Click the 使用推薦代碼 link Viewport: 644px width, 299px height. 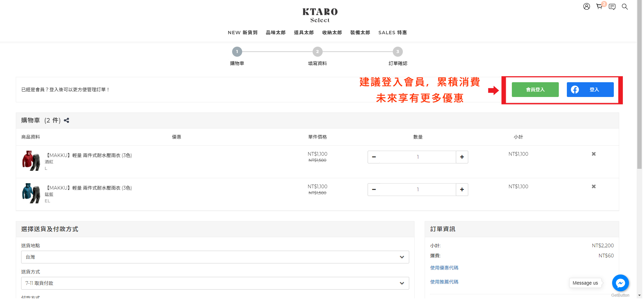click(444, 282)
